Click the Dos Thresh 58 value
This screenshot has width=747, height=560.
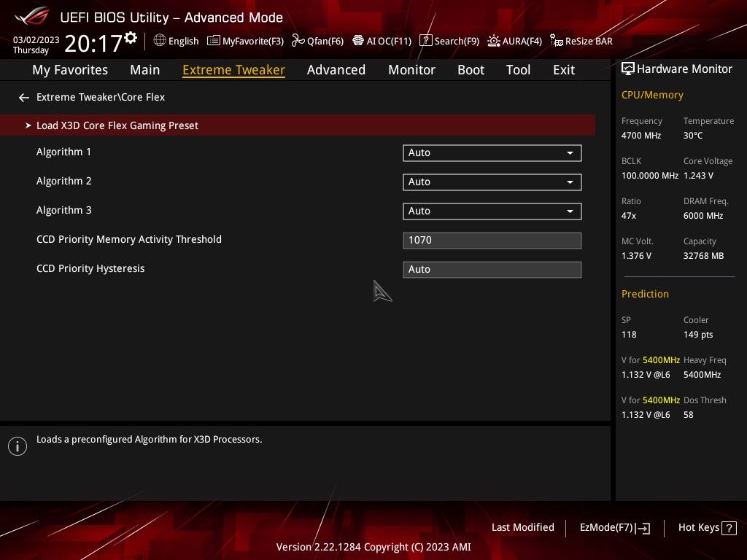[688, 415]
